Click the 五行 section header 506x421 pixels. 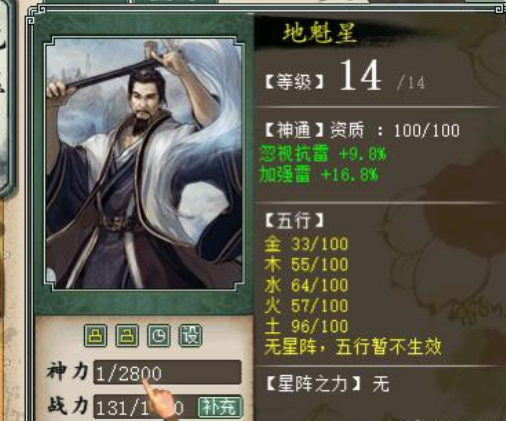294,221
